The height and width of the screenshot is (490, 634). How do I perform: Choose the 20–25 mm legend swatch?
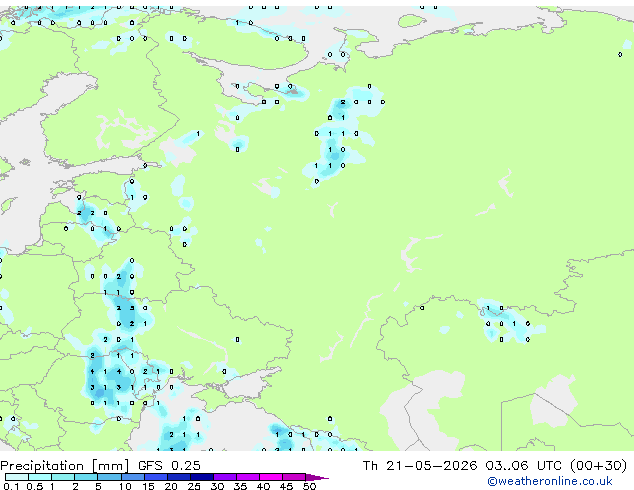[x=178, y=477]
